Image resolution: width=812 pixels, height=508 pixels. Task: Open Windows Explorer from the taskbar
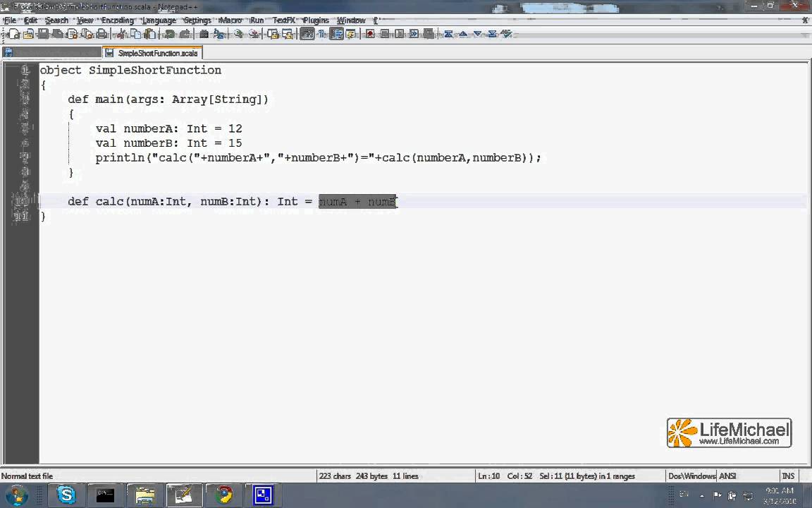[x=144, y=495]
